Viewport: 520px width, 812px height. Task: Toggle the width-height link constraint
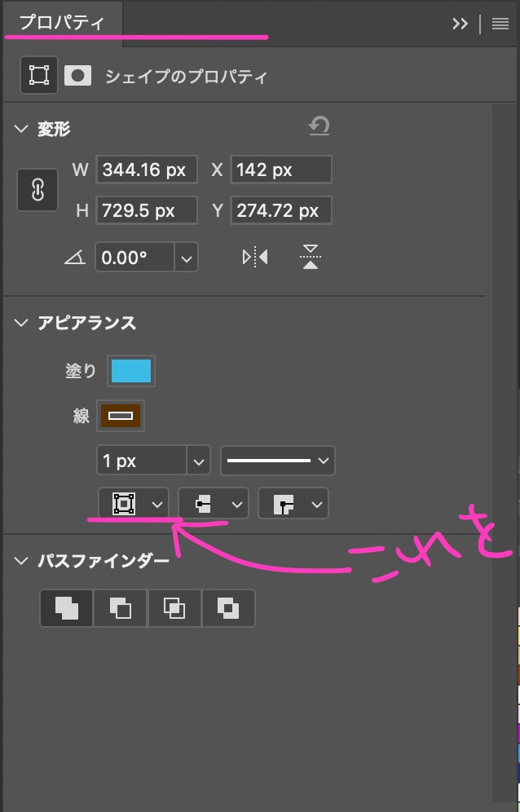37,190
